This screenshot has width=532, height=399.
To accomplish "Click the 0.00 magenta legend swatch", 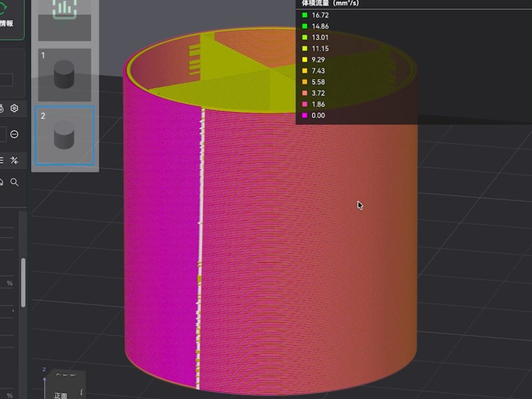I will click(305, 115).
